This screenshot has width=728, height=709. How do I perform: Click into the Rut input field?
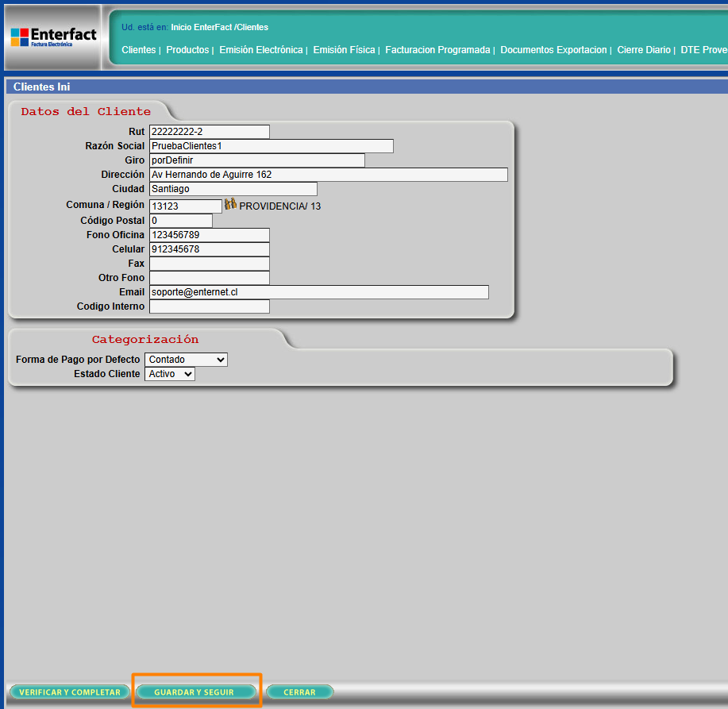click(x=209, y=132)
